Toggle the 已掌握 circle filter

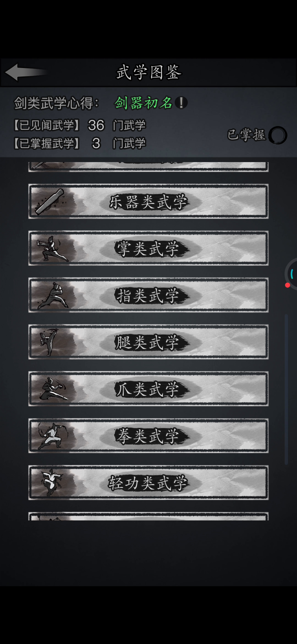(x=277, y=135)
